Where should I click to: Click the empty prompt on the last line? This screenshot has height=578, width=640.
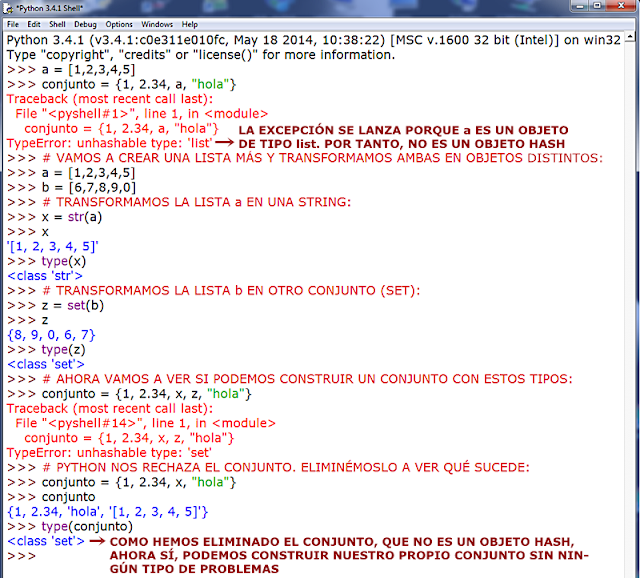[22, 556]
